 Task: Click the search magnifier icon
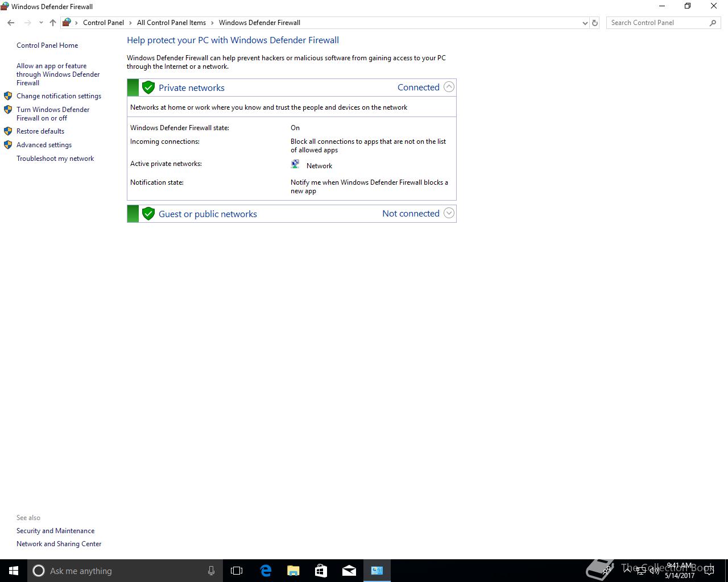pos(713,23)
